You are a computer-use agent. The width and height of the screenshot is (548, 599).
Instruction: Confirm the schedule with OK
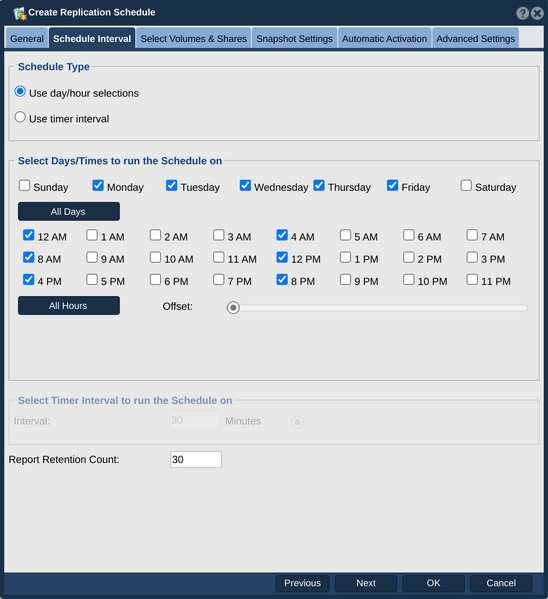tap(433, 583)
